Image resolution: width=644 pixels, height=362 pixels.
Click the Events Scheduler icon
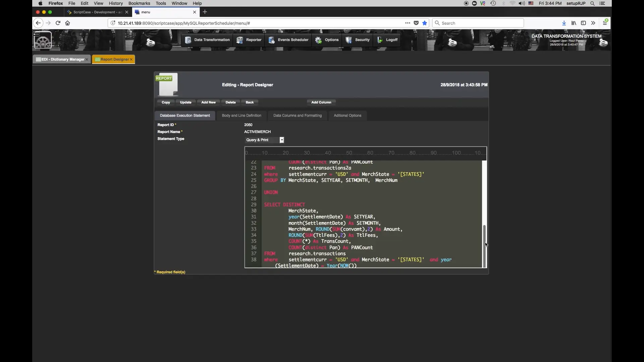pyautogui.click(x=272, y=40)
